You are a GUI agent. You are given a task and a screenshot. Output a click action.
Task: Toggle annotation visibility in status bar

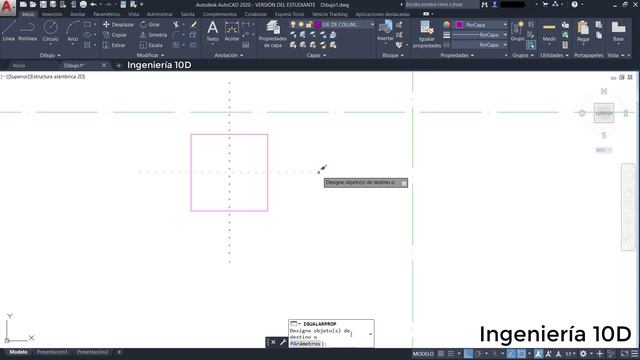tap(538, 354)
